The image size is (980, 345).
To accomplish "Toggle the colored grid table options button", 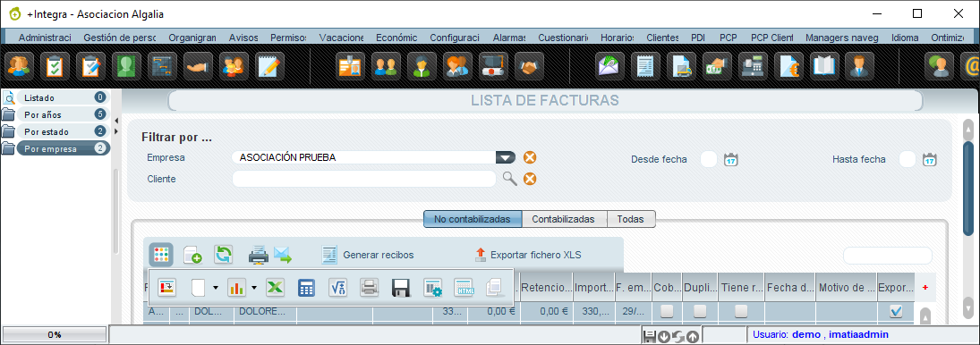I will click(x=161, y=255).
